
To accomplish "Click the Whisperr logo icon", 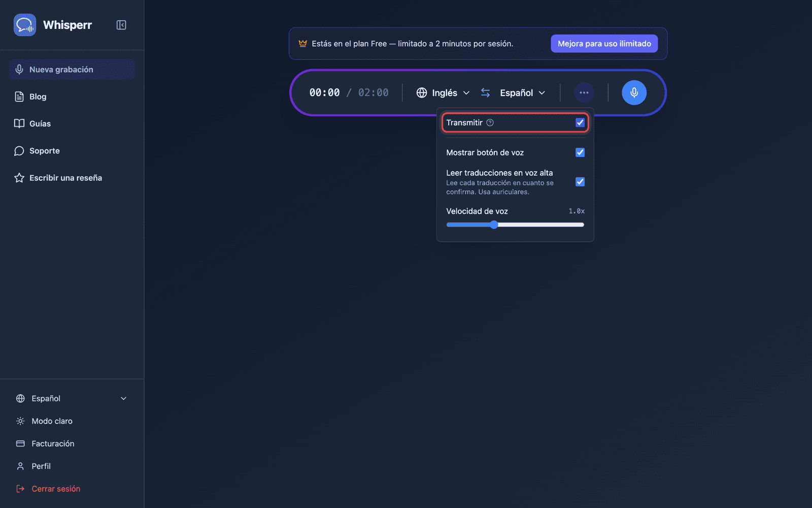I will pos(25,25).
